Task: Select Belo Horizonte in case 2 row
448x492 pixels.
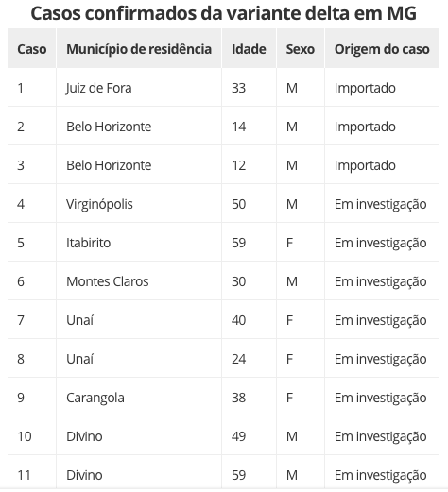Action: point(109,127)
